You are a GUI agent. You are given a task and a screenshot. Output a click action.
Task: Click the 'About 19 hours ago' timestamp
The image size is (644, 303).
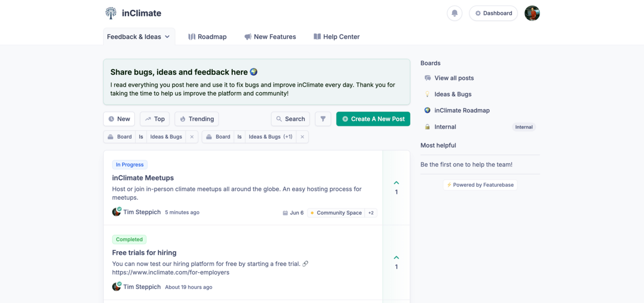[x=188, y=287]
